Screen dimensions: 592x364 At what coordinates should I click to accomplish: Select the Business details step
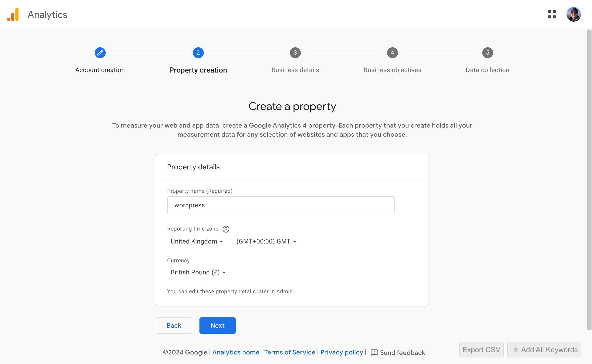(x=295, y=53)
